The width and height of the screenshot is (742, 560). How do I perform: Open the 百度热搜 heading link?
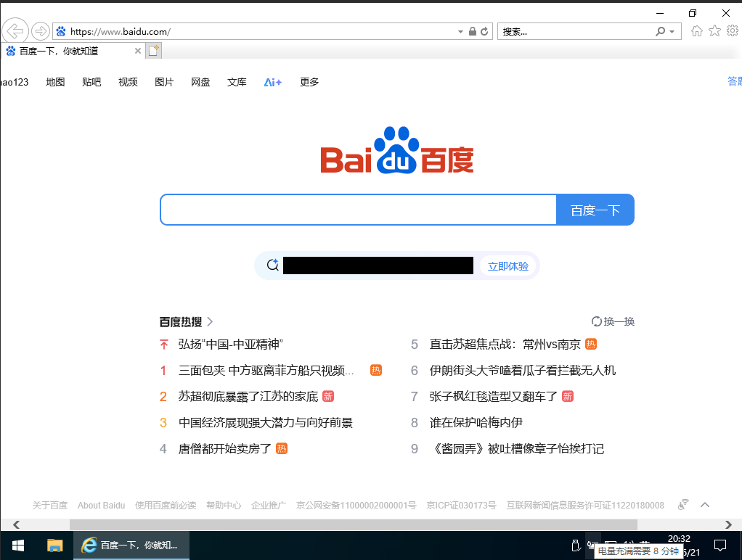coord(180,321)
